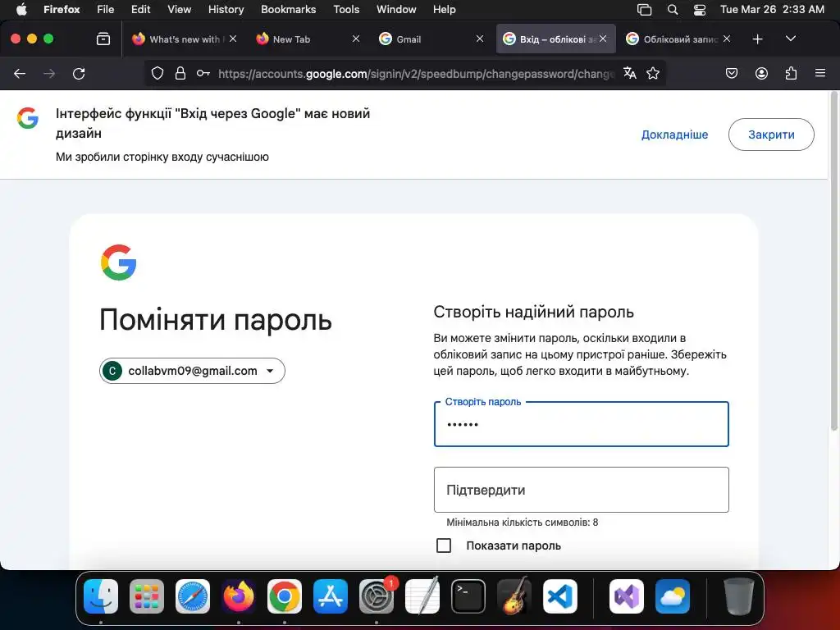Switch to What's new with Firefox tab

184,39
